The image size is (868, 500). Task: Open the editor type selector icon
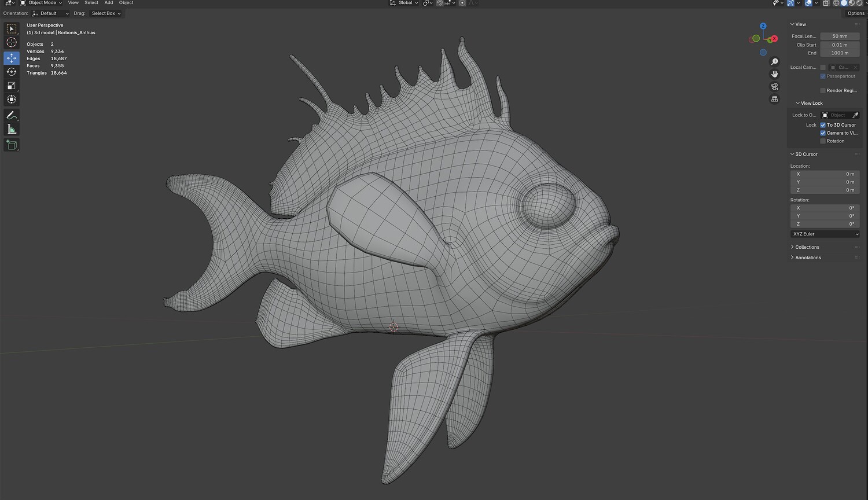pyautogui.click(x=9, y=3)
